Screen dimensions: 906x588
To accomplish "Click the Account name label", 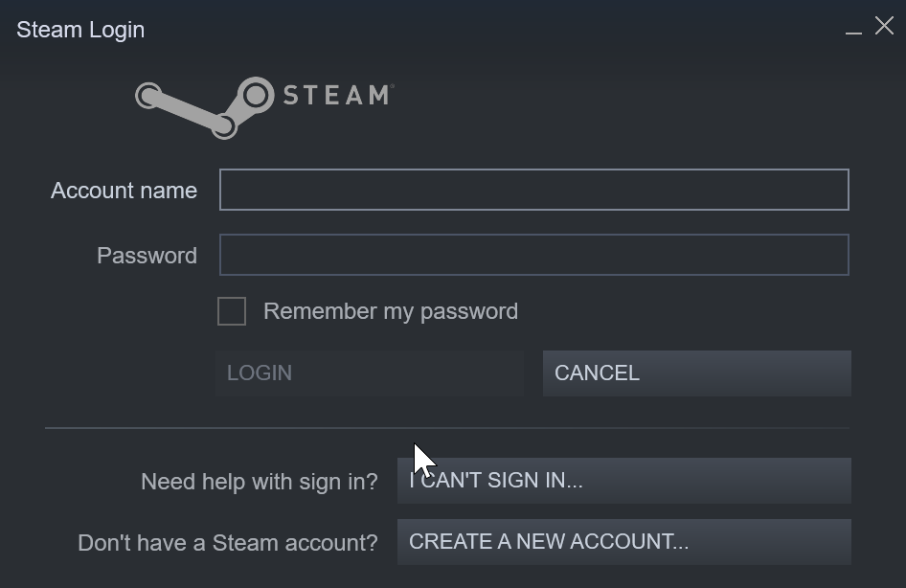I will tap(124, 191).
